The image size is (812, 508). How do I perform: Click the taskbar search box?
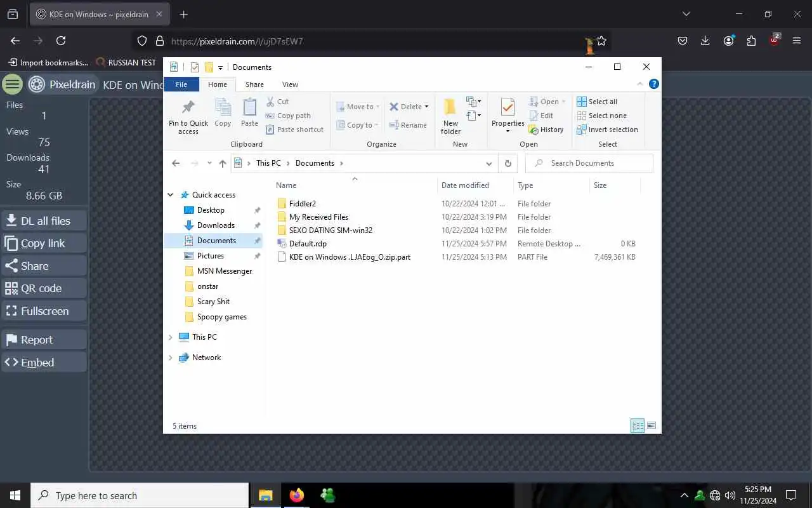click(140, 495)
